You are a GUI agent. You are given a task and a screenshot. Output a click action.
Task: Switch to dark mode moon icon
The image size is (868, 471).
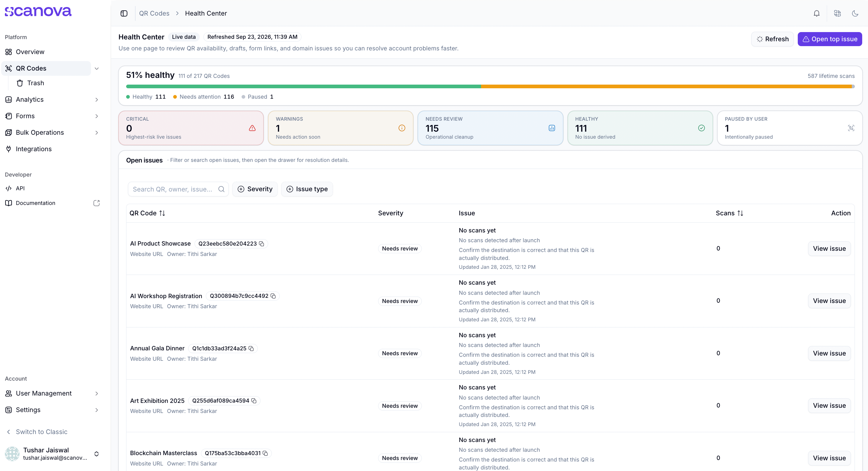pos(855,13)
